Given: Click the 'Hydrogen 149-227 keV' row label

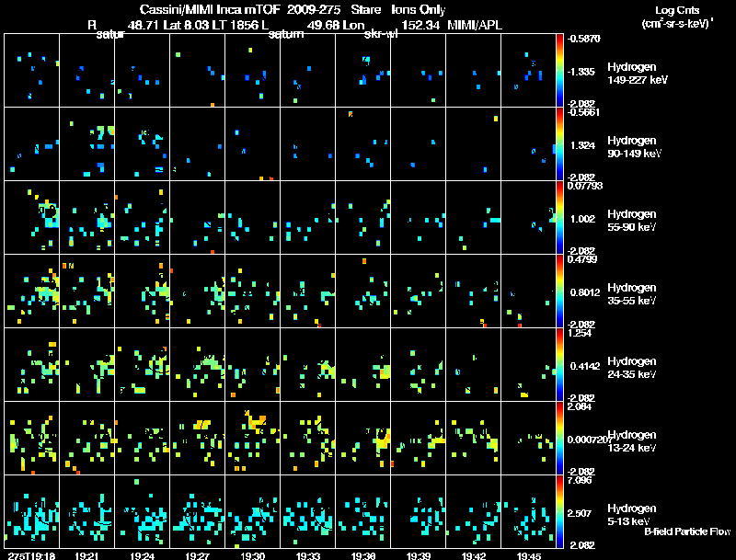Looking at the screenshot, I should (x=638, y=74).
